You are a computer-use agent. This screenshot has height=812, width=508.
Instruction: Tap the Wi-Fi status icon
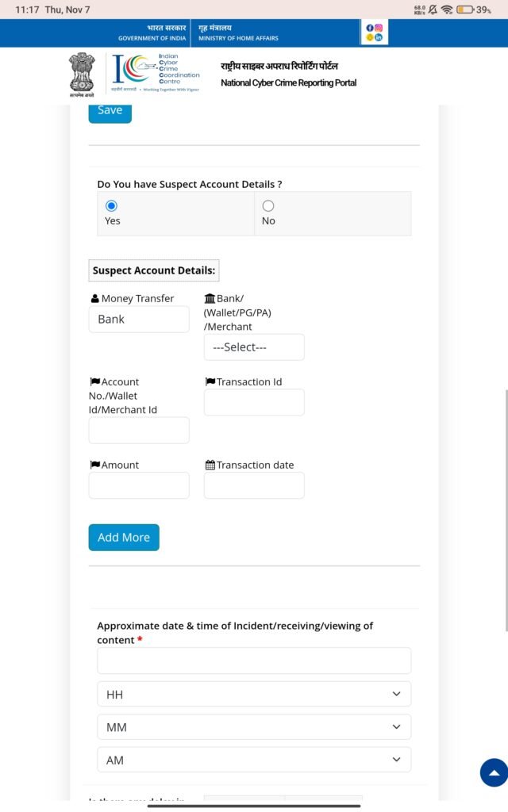coord(446,10)
